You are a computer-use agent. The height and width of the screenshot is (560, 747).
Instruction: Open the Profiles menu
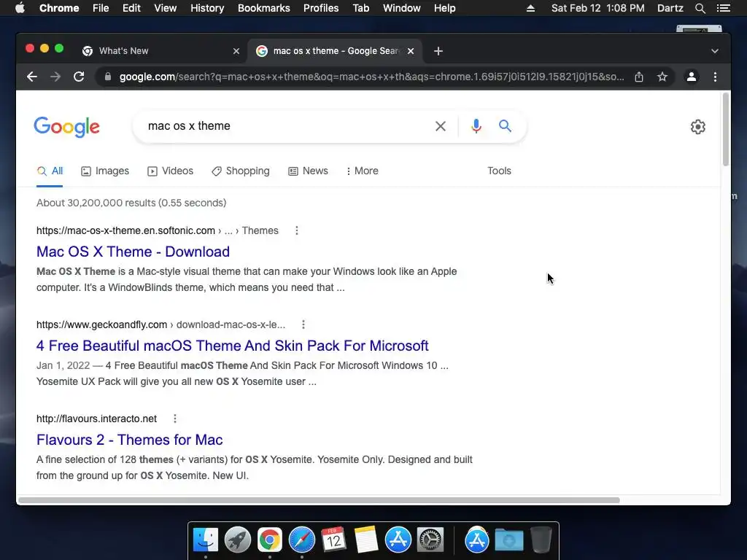(321, 8)
